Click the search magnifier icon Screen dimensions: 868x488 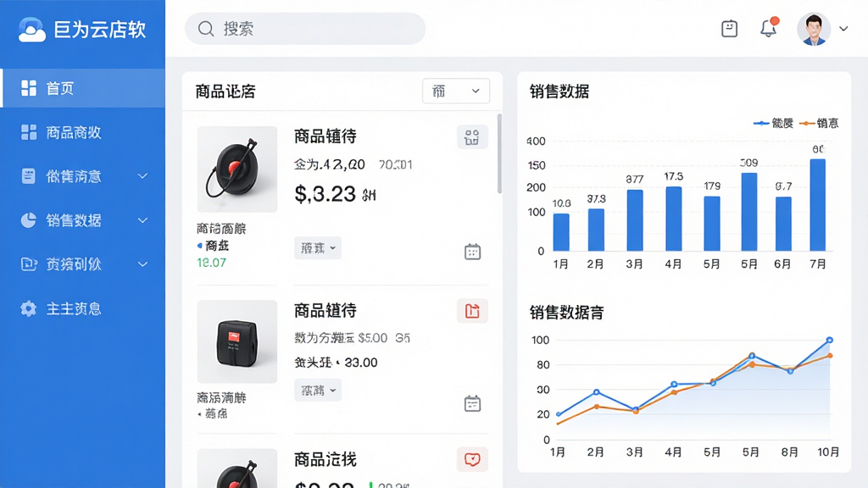[x=206, y=29]
